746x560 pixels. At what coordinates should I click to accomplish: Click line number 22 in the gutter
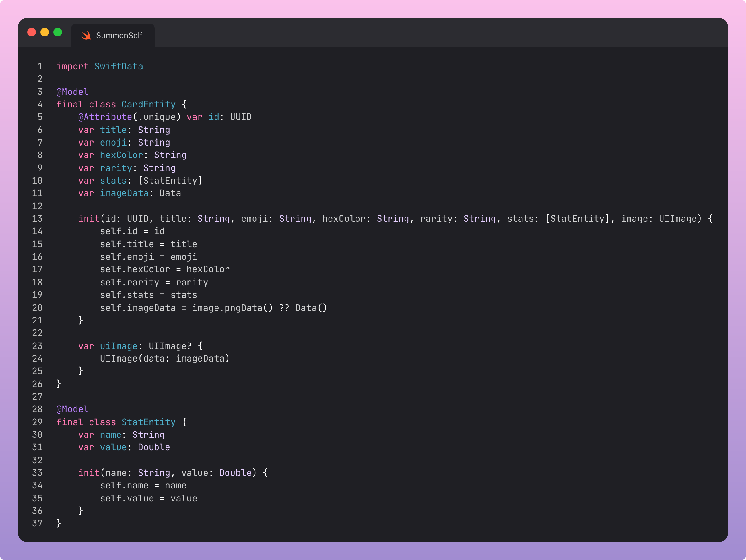[x=37, y=333]
